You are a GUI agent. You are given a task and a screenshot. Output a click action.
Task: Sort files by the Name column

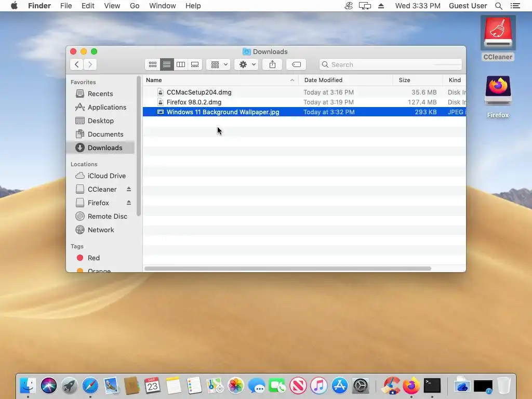click(x=220, y=80)
